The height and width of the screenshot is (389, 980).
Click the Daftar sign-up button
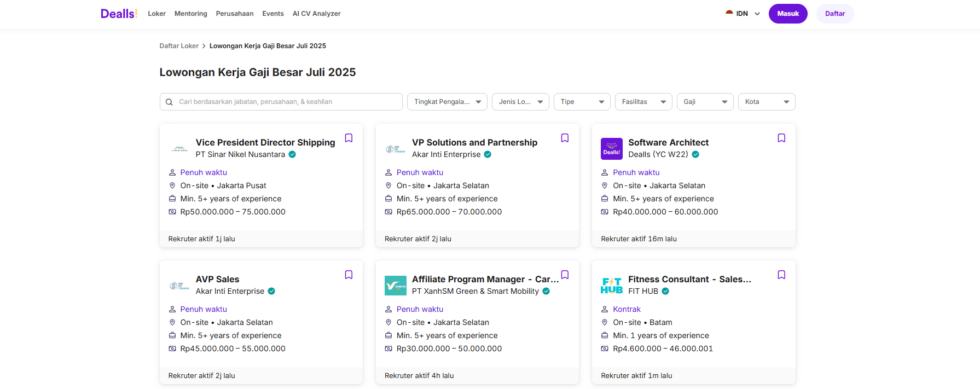(835, 14)
